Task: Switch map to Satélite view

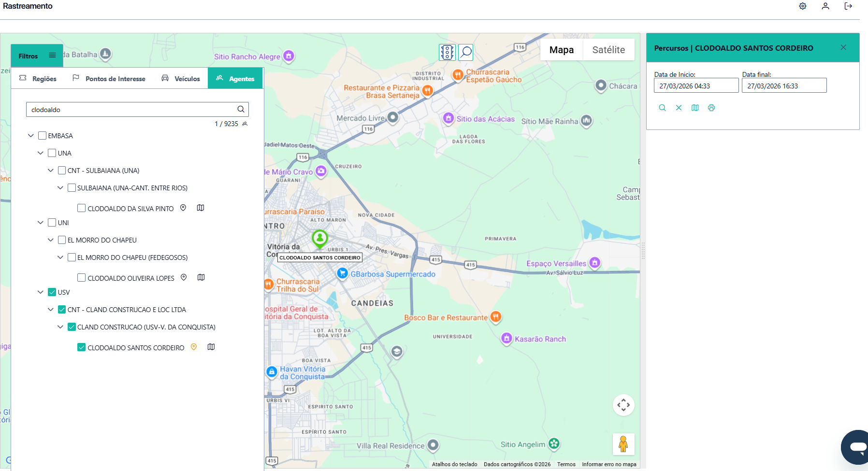Action: point(608,50)
